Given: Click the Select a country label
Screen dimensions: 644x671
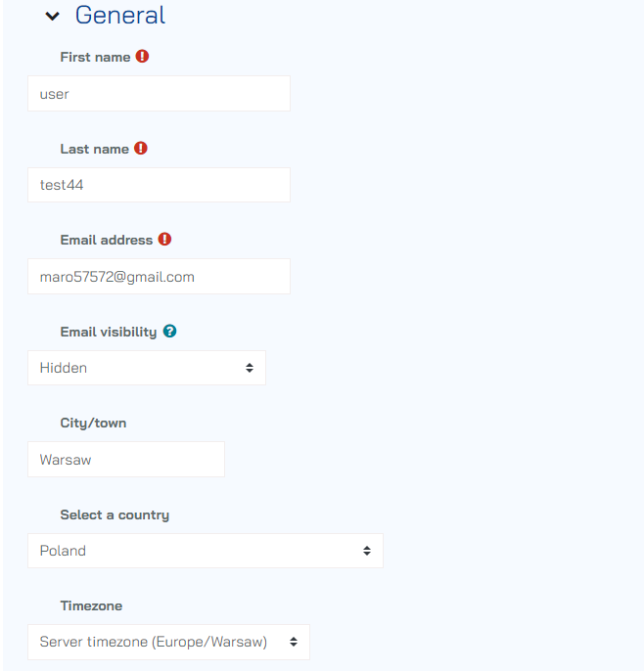Looking at the screenshot, I should [x=115, y=514].
